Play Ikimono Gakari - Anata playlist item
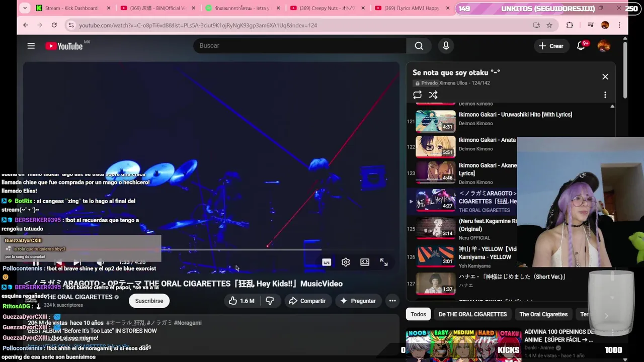Viewport: 644px width, 362px height. [x=461, y=147]
